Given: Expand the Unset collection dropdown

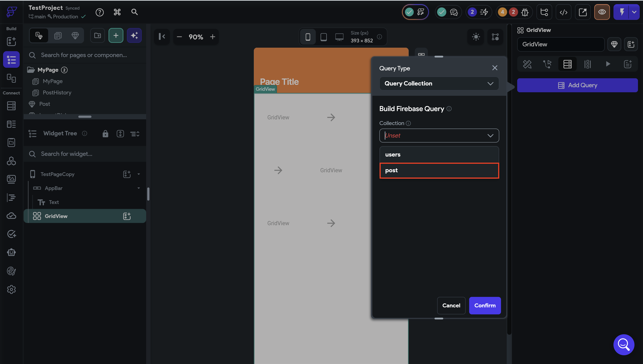Looking at the screenshot, I should [x=439, y=136].
